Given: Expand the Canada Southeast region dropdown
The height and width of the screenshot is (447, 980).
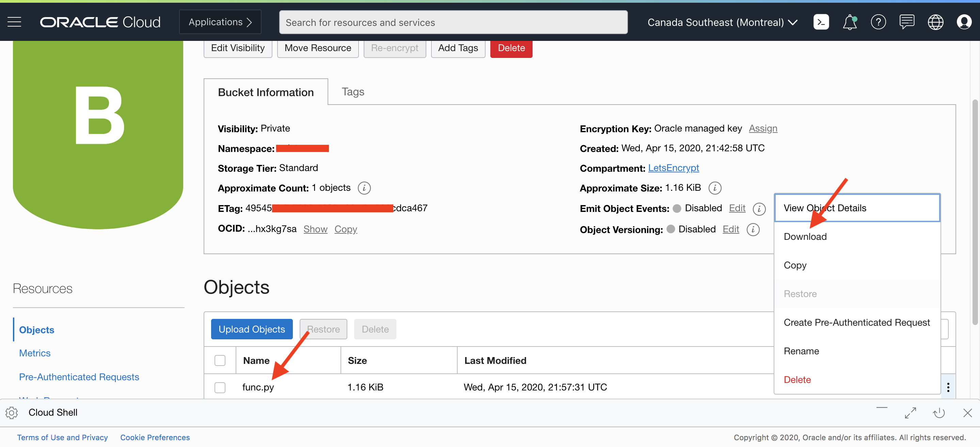Looking at the screenshot, I should 722,22.
